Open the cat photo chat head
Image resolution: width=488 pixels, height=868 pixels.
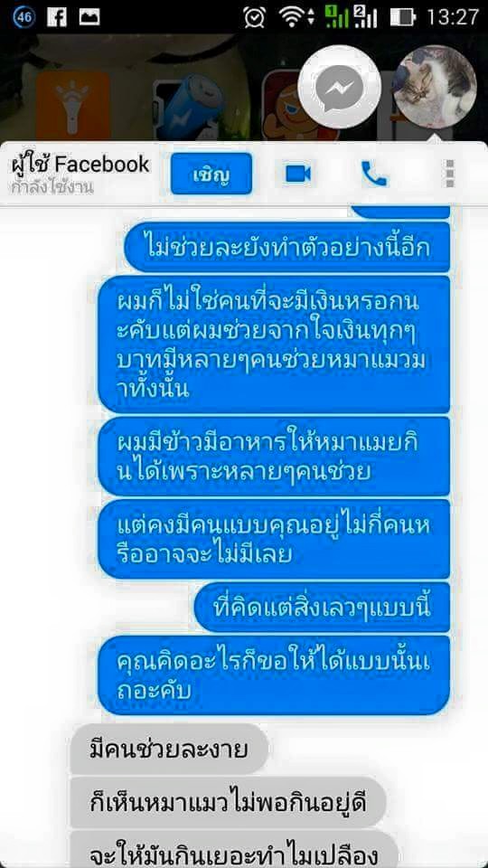tap(436, 85)
